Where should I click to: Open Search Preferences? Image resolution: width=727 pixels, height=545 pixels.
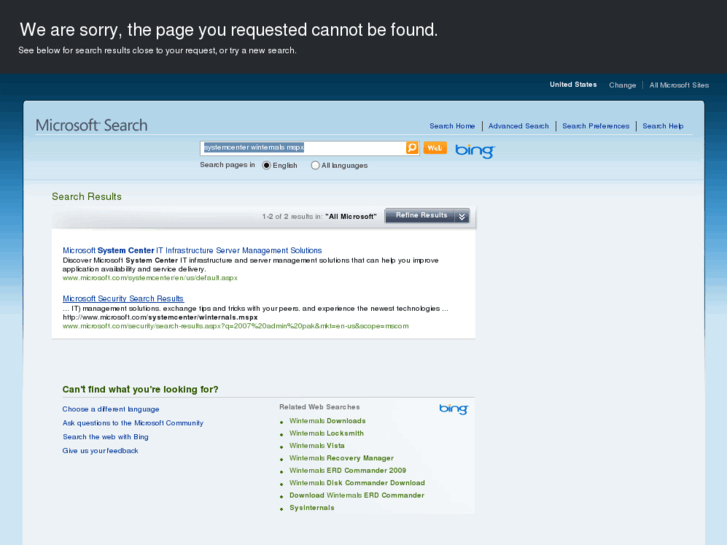pyautogui.click(x=596, y=126)
